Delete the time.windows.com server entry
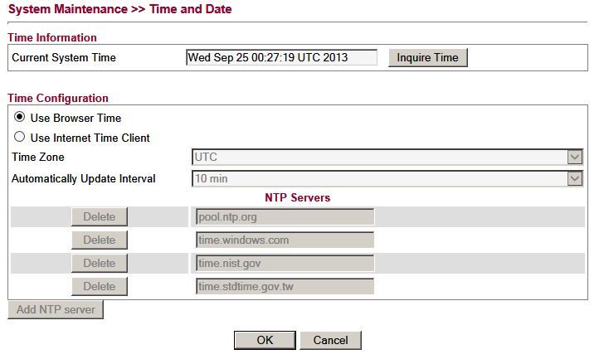This screenshot has height=364, width=604. point(100,240)
